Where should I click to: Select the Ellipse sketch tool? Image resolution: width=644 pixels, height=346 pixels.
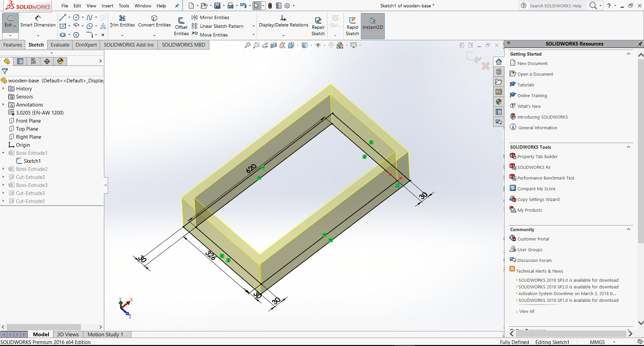89,26
